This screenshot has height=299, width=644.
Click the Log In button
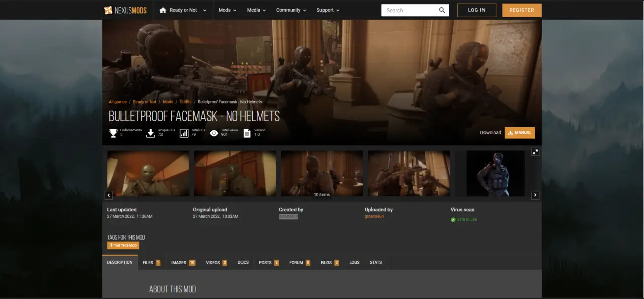click(x=477, y=10)
